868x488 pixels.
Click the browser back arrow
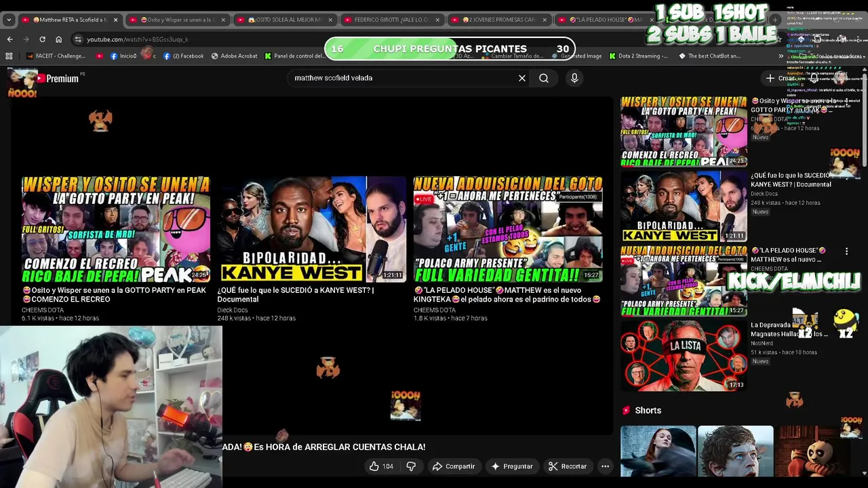click(9, 39)
